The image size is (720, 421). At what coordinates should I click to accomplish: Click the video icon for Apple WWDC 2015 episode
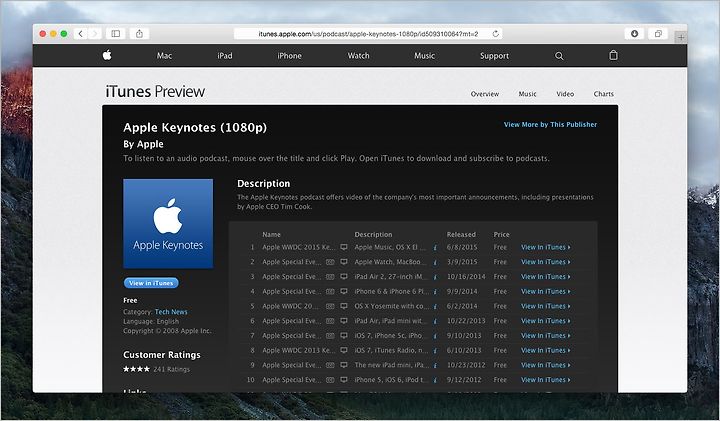[x=343, y=247]
